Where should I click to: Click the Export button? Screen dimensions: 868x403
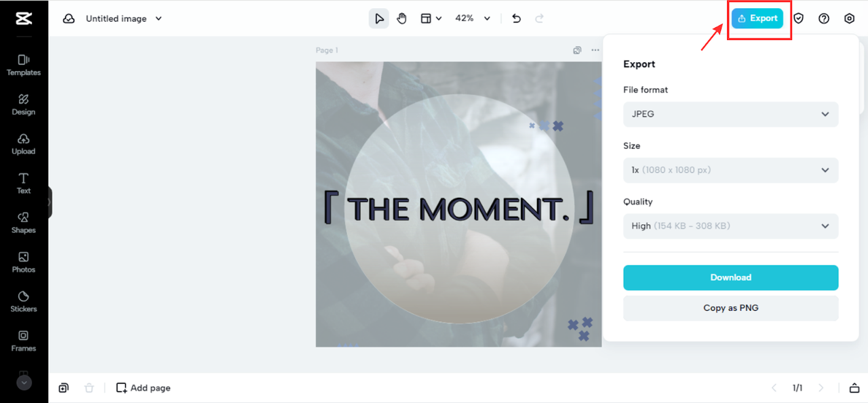point(757,18)
